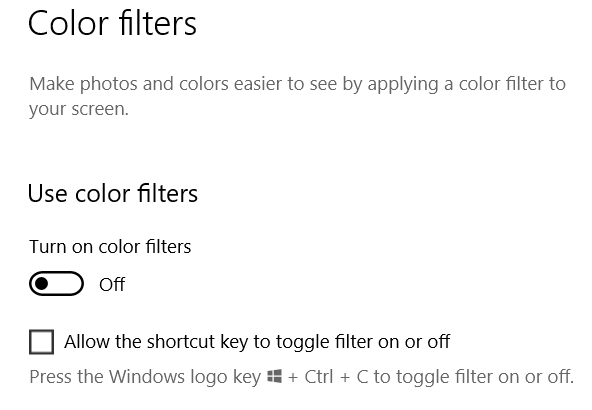
Task: Select the 'Use color filters' section heading
Action: click(113, 194)
